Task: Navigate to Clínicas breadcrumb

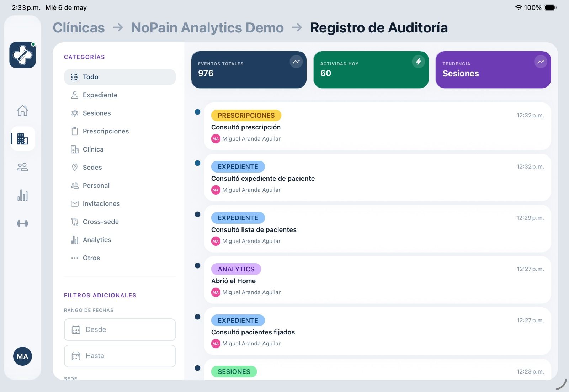Action: [79, 28]
